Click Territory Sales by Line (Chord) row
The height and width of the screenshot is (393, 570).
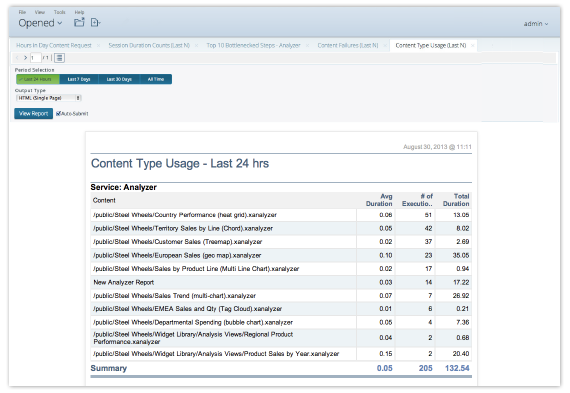(x=281, y=228)
